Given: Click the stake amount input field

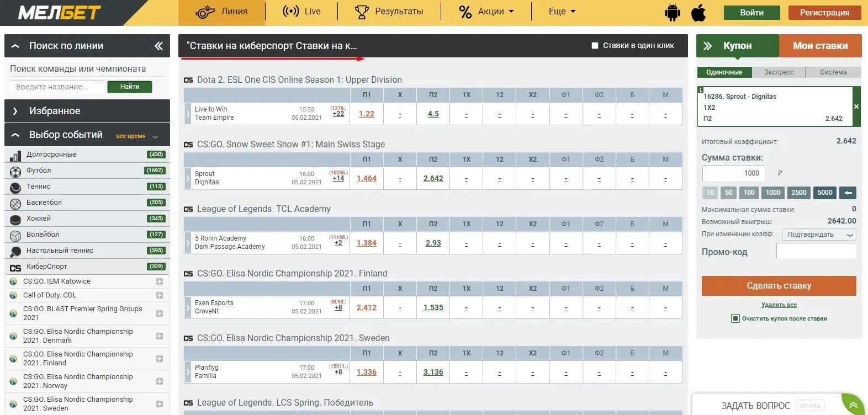Looking at the screenshot, I should 733,173.
